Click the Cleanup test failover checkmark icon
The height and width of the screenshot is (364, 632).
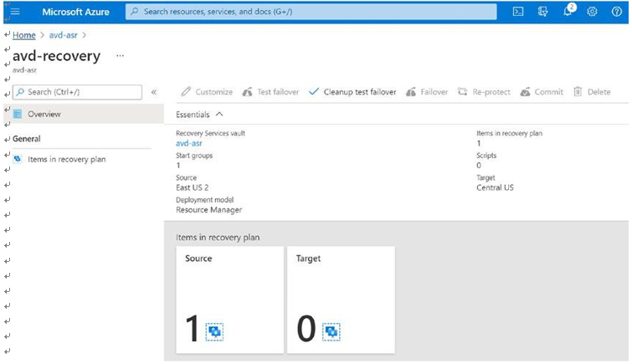pos(314,91)
